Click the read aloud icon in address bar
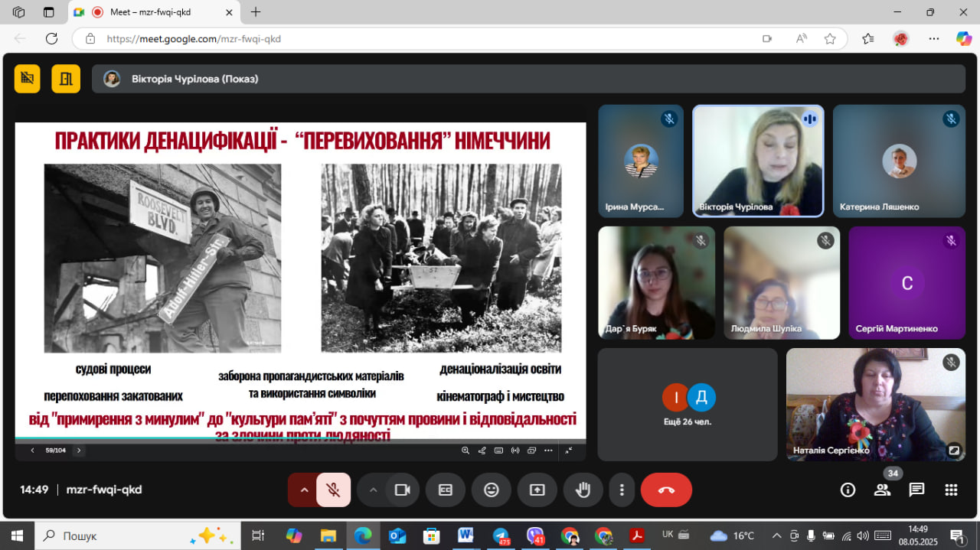The image size is (980, 550). click(x=802, y=38)
